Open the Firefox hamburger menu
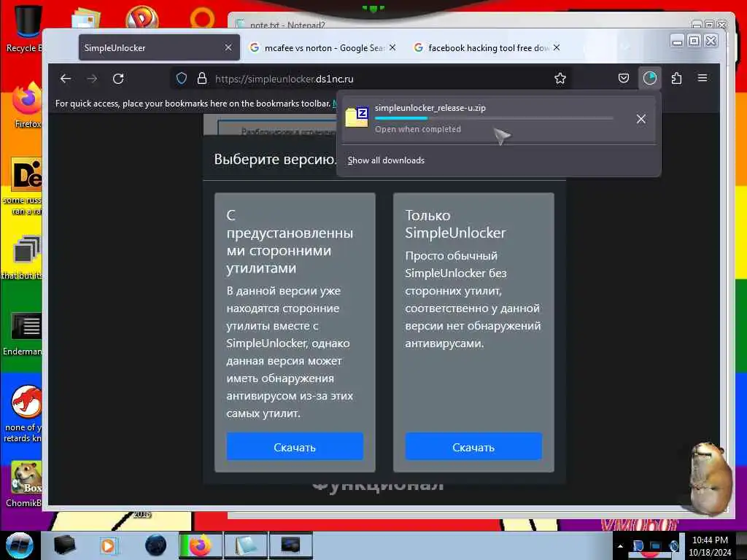Image resolution: width=747 pixels, height=560 pixels. point(703,78)
